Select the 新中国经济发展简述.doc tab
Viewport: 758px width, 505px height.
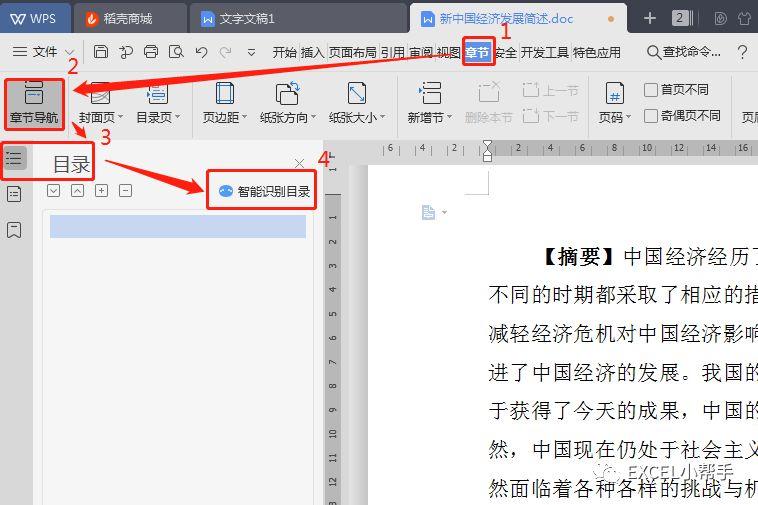point(518,18)
